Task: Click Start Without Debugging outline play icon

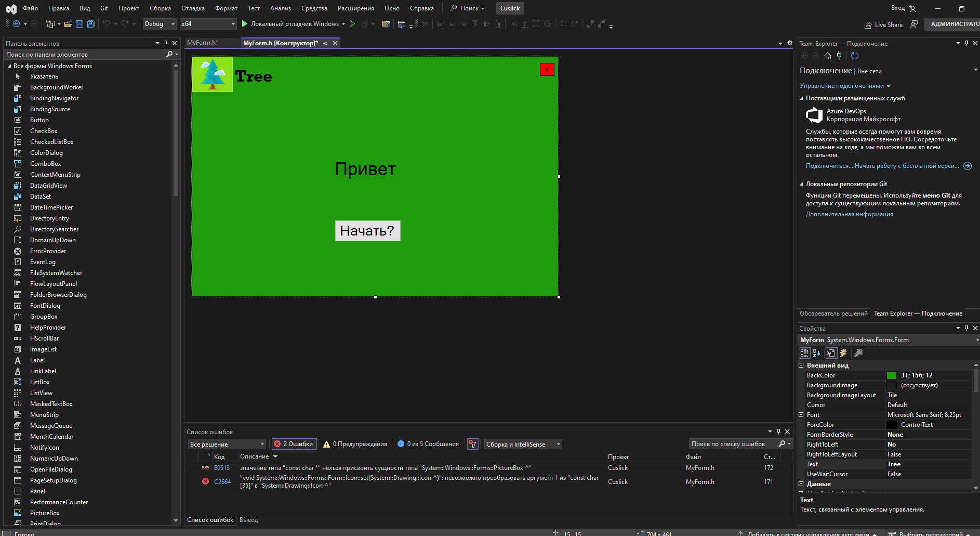Action: point(352,24)
